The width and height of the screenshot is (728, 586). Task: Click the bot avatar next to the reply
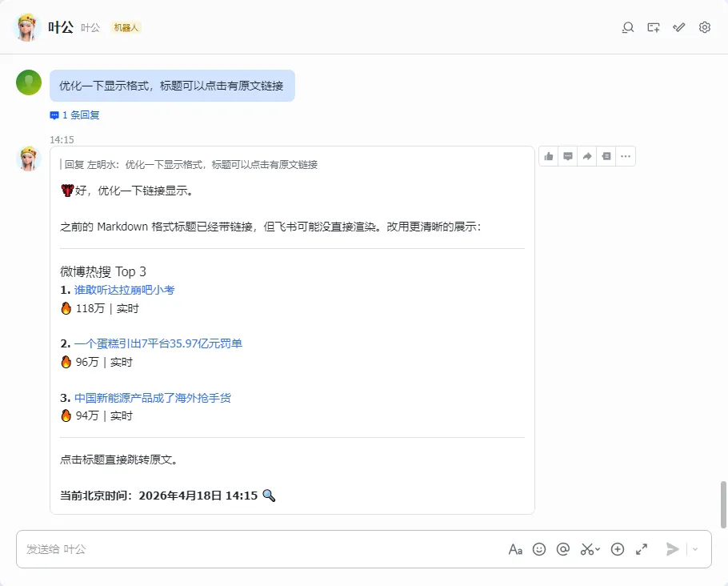29,159
